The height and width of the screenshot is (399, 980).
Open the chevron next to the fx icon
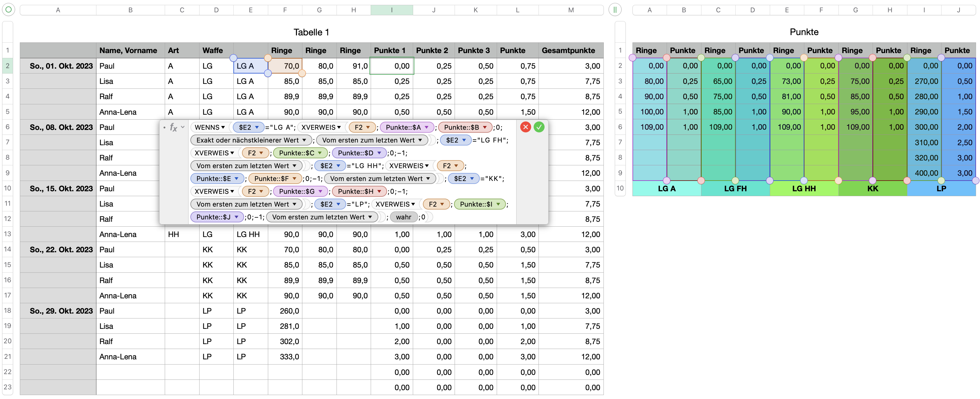[x=183, y=127]
